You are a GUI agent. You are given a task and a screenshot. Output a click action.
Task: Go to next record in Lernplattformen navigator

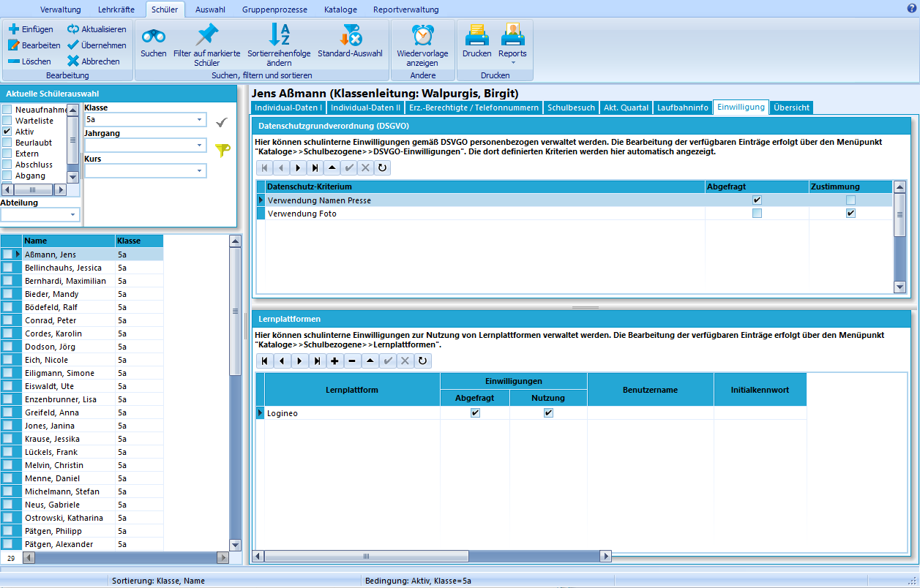(x=299, y=361)
